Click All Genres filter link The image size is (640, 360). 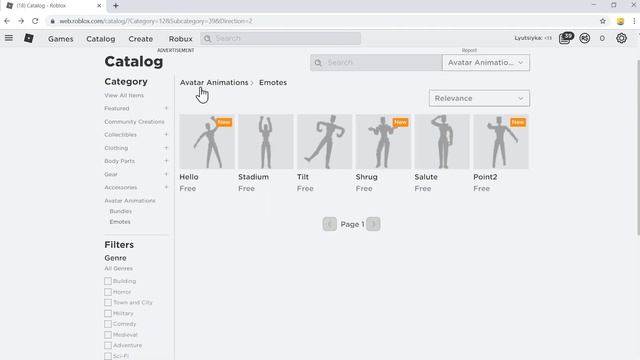click(x=118, y=268)
